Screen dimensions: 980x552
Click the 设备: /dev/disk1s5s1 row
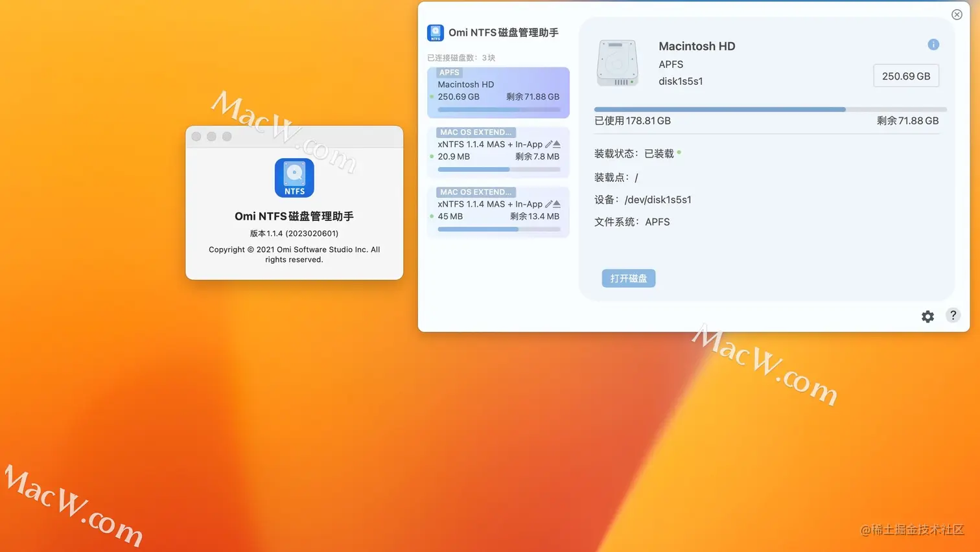[643, 200]
